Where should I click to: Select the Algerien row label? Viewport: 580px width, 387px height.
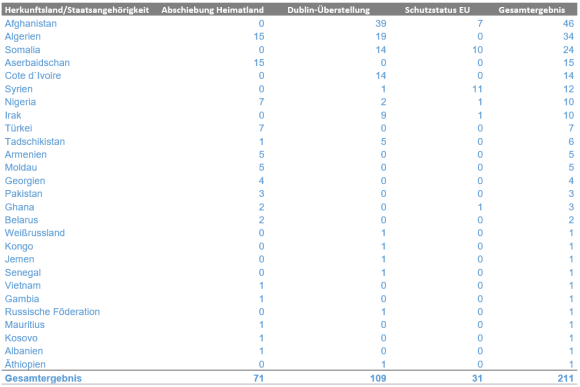[x=23, y=37]
